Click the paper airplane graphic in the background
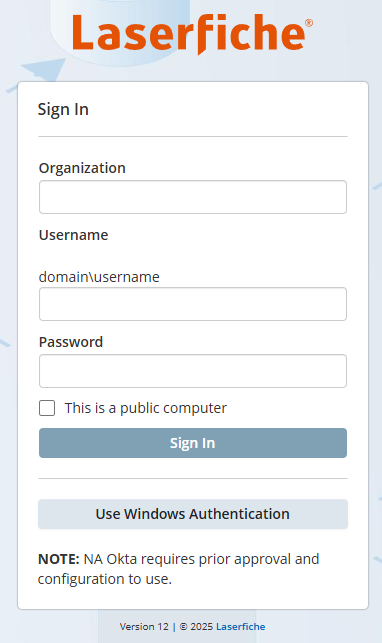Screen dimensions: 382x643 [x=43, y=69]
